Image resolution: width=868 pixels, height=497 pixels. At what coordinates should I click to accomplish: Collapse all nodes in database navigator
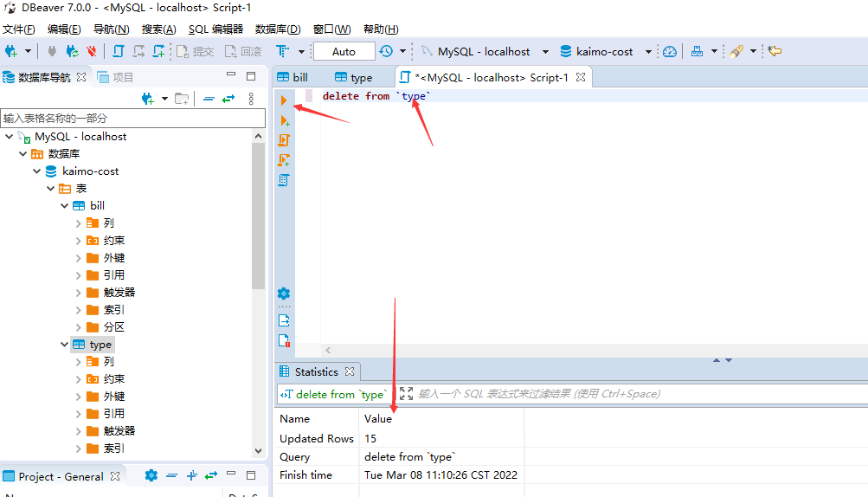(x=209, y=100)
